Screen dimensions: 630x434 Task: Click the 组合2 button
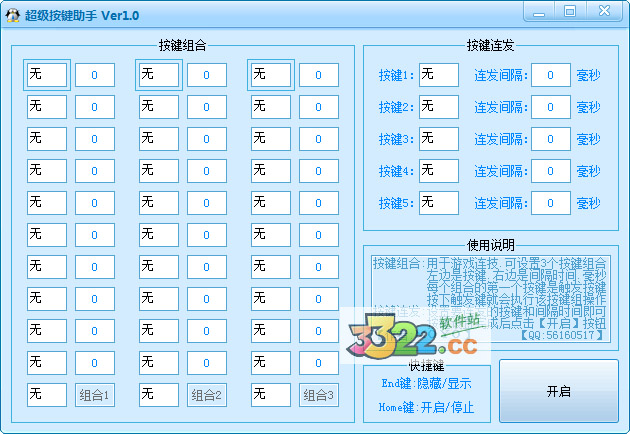(207, 395)
